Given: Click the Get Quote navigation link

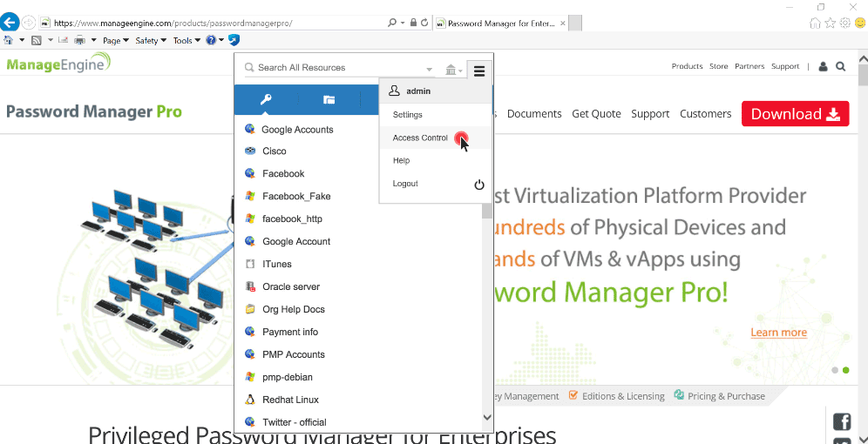Looking at the screenshot, I should point(597,113).
